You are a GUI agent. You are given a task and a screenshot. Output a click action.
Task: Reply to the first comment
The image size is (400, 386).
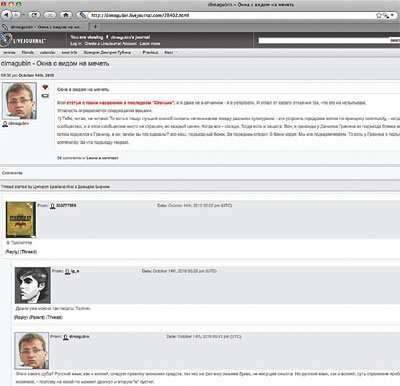tap(13, 252)
